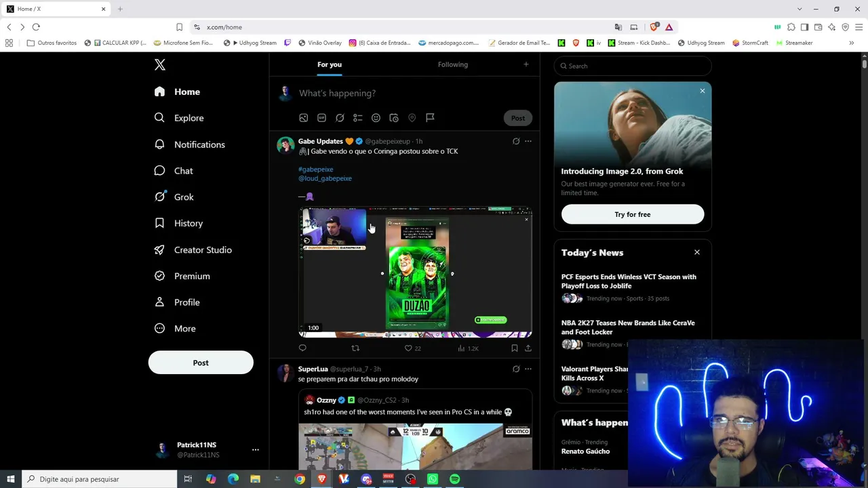Bookmark the Gabe Updates post
The height and width of the screenshot is (488, 868).
(x=515, y=348)
